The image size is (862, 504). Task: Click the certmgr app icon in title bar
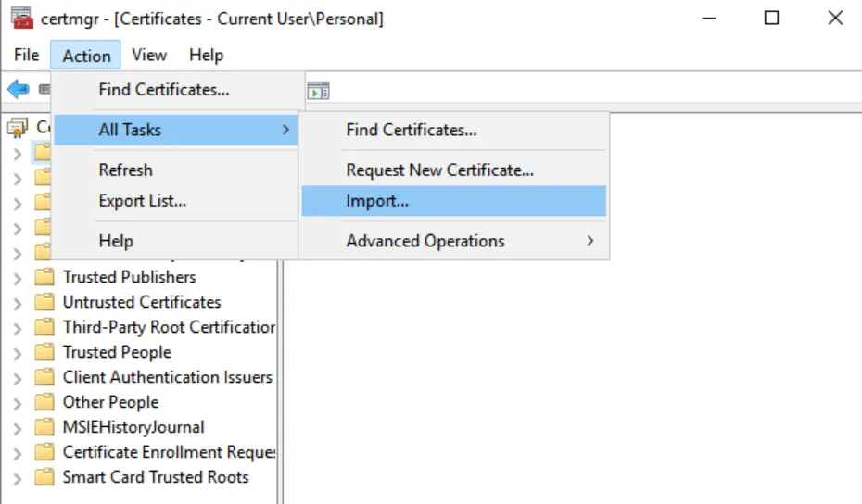click(x=22, y=19)
